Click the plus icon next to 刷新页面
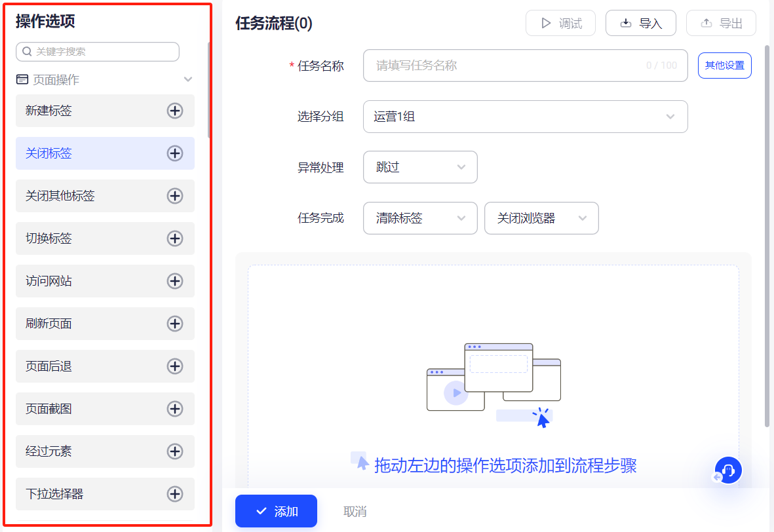The width and height of the screenshot is (774, 532). click(175, 324)
